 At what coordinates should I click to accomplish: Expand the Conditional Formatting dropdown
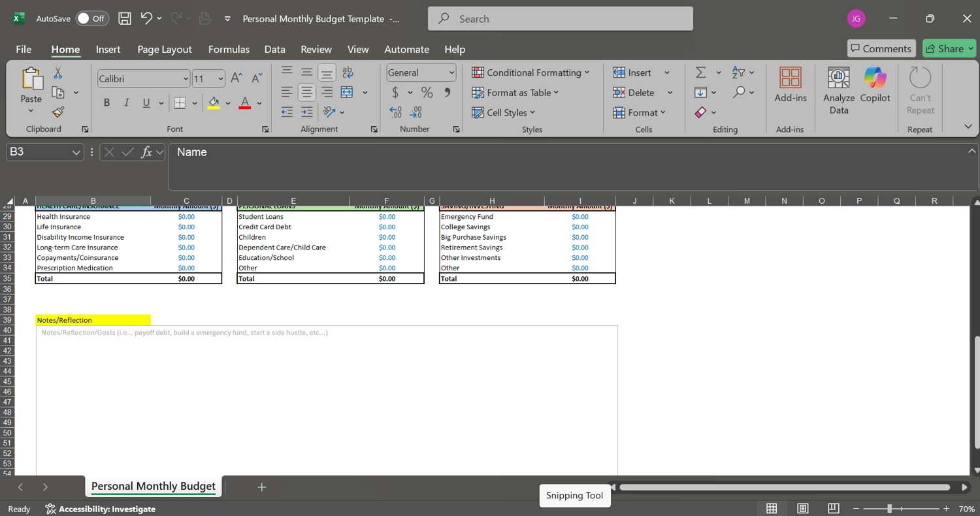[x=531, y=73]
